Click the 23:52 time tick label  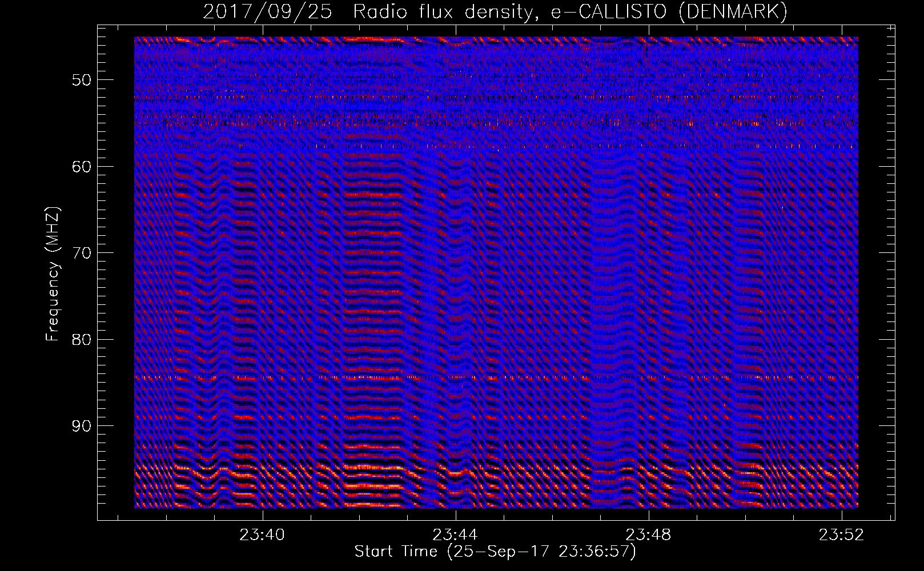tap(841, 535)
